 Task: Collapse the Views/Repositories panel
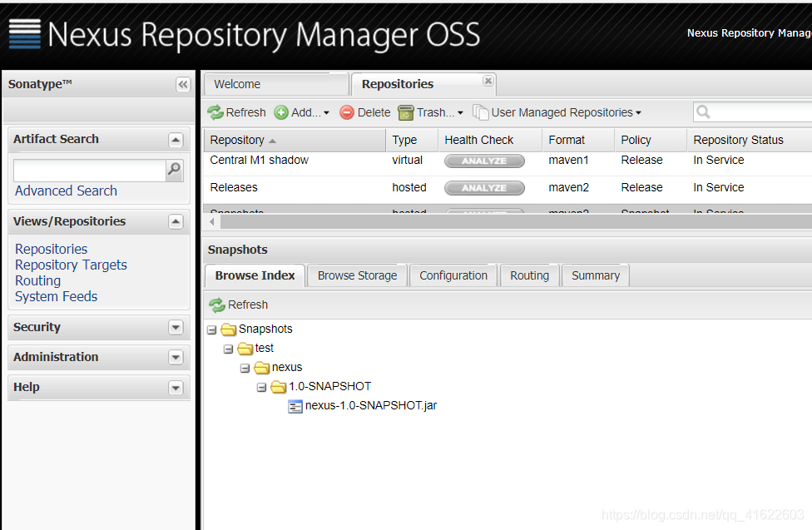[x=176, y=222]
